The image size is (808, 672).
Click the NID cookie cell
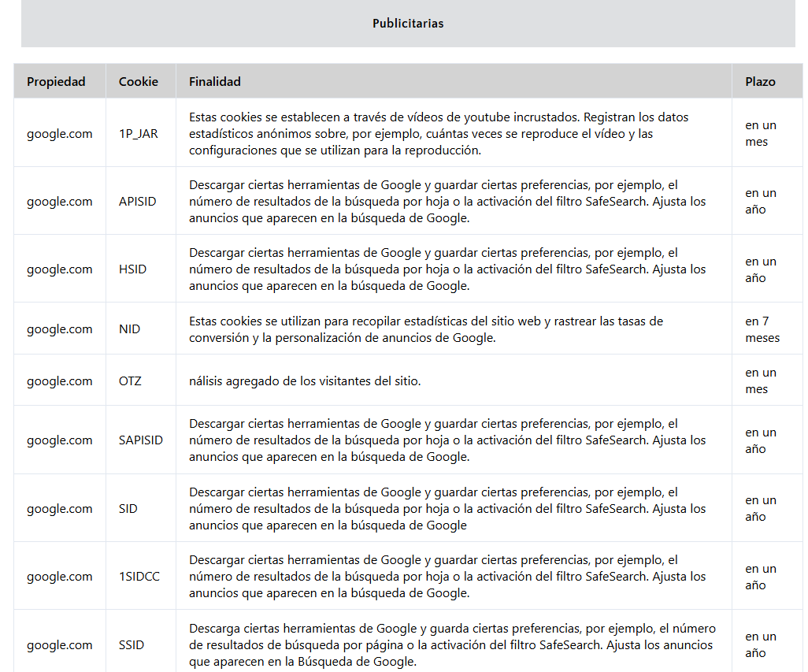(129, 329)
